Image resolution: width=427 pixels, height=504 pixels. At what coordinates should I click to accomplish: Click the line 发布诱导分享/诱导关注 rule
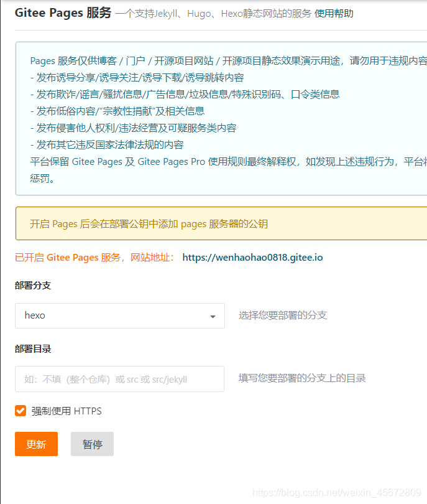coord(137,77)
